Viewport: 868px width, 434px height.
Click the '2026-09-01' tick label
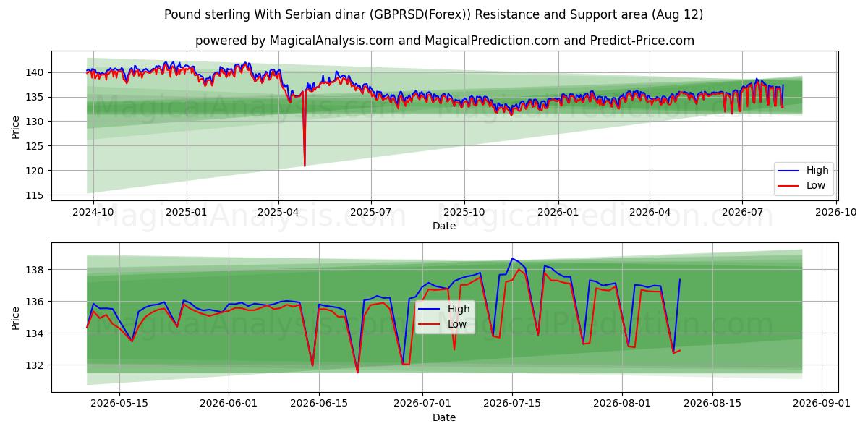point(822,404)
